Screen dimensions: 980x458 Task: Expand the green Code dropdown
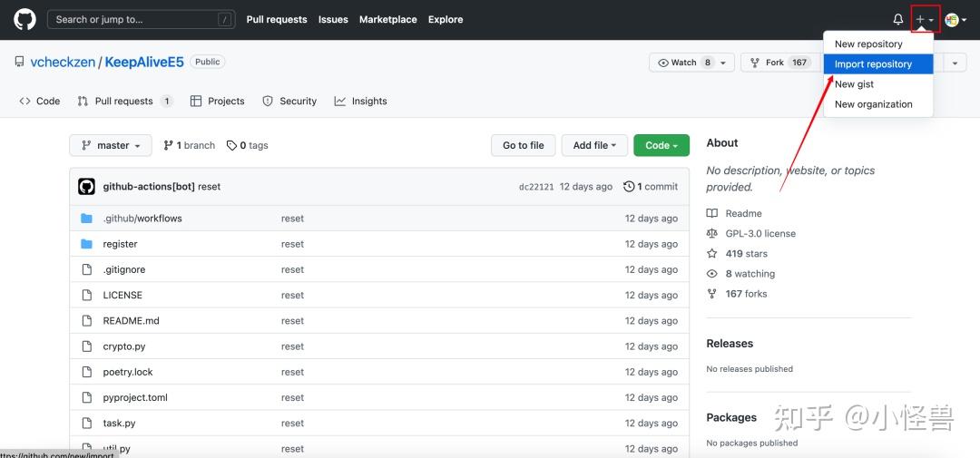tap(661, 146)
